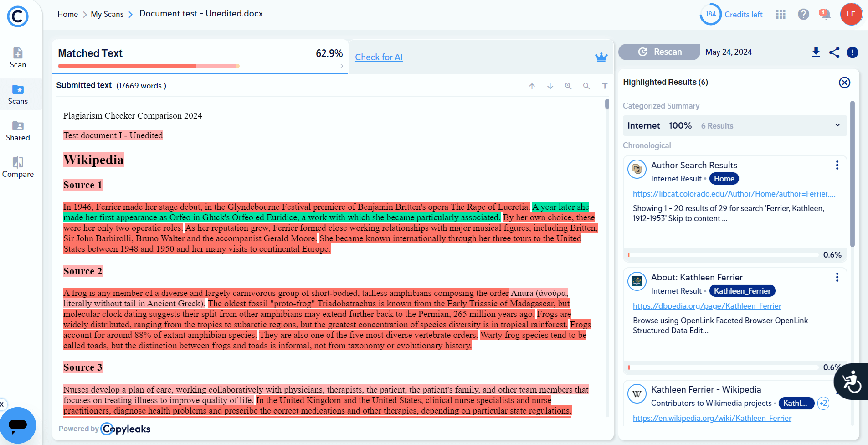
Task: Open the chat support bubble
Action: pos(18,425)
